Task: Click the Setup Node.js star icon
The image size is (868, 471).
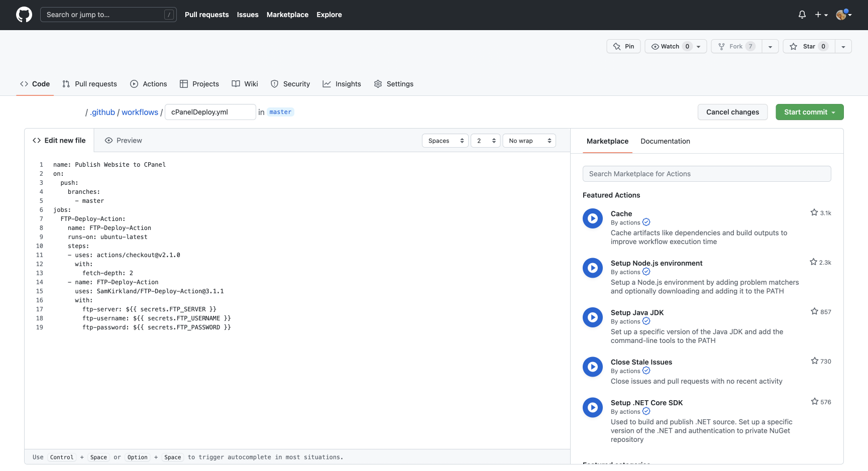Action: [813, 262]
